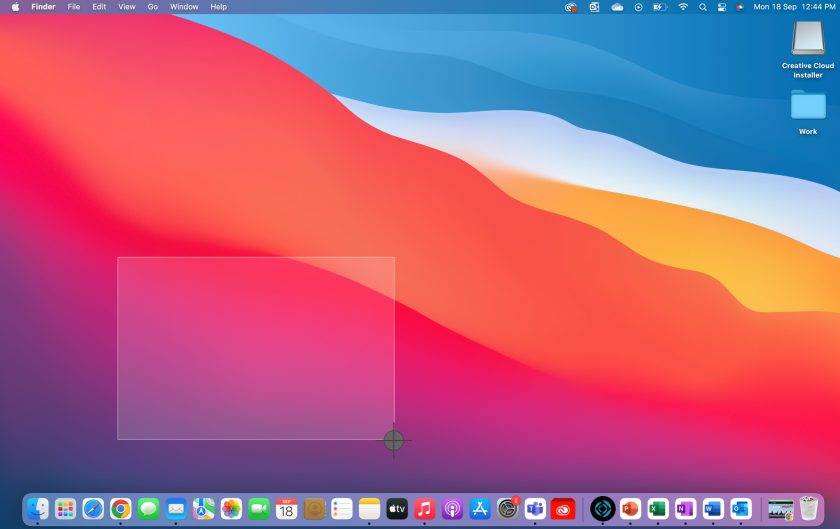Open Microsoft Teams in the Dock
Viewport: 840px width, 529px height.
coord(535,508)
